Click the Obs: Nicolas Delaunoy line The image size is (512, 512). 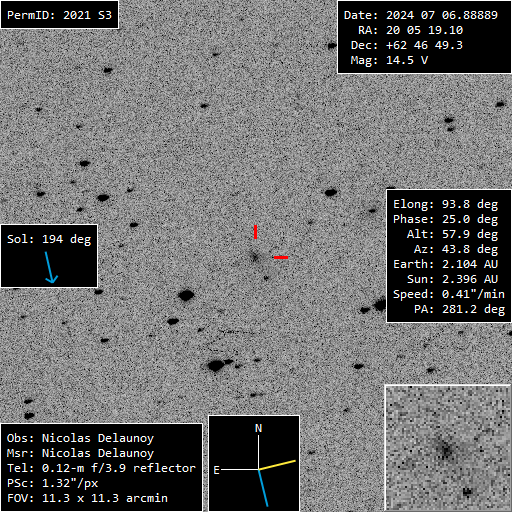[x=80, y=438]
